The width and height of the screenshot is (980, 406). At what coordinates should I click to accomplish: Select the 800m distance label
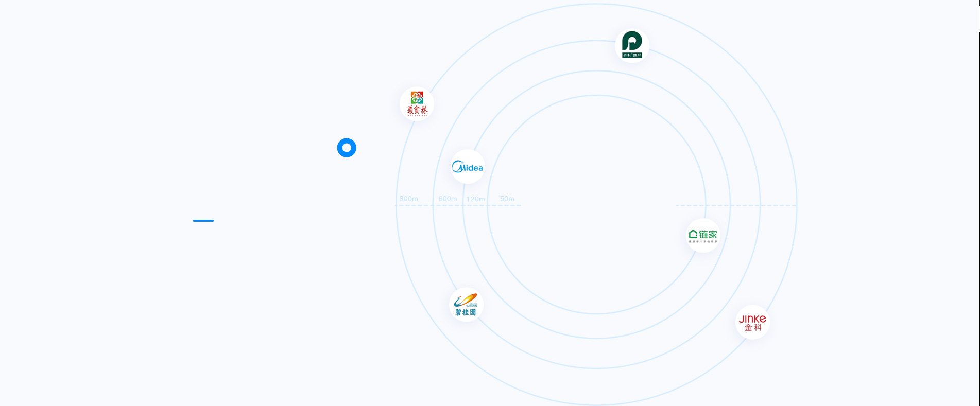408,199
